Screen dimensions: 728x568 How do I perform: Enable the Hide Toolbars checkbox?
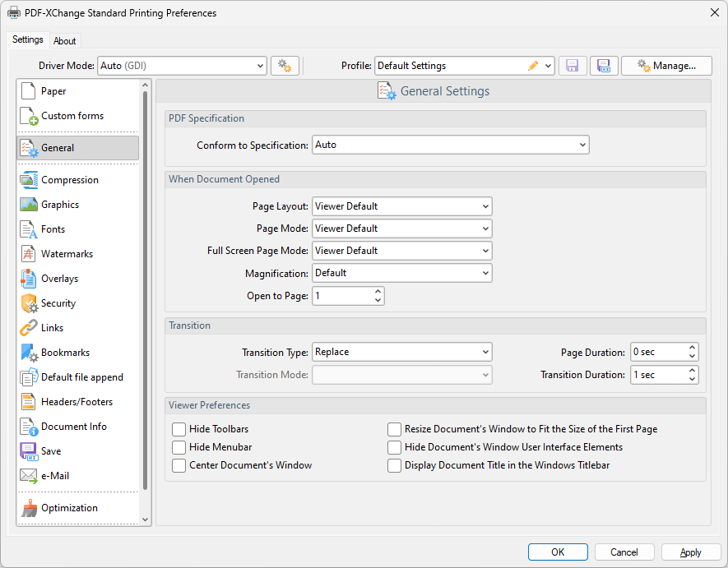tap(179, 429)
